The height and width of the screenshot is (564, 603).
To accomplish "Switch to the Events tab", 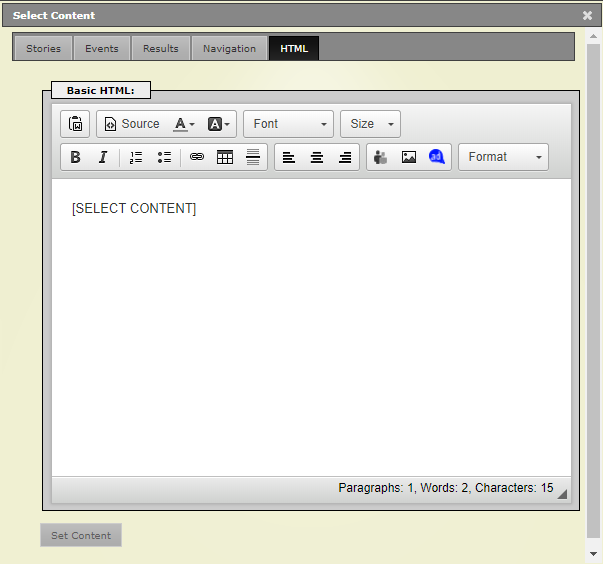I will [x=102, y=48].
